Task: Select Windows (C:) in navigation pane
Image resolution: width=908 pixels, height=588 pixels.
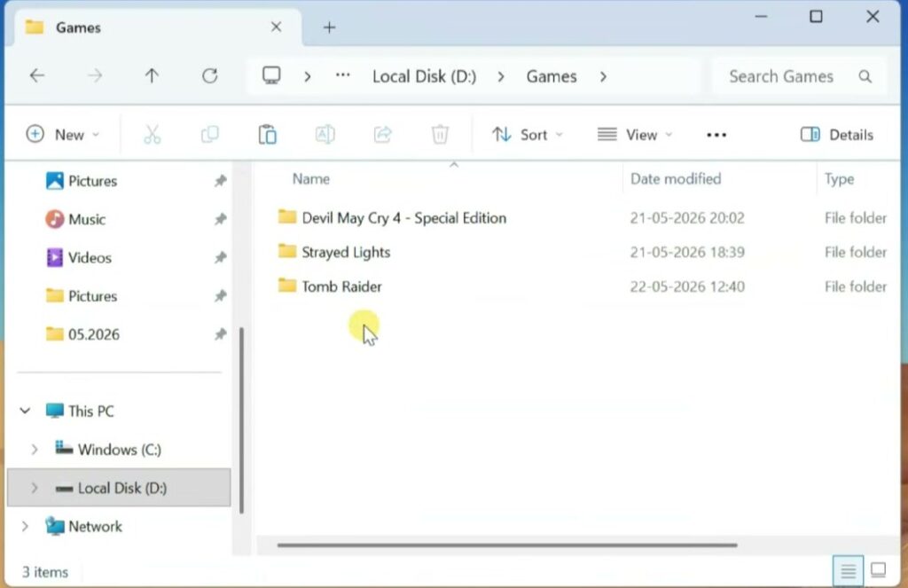Action: [107, 450]
